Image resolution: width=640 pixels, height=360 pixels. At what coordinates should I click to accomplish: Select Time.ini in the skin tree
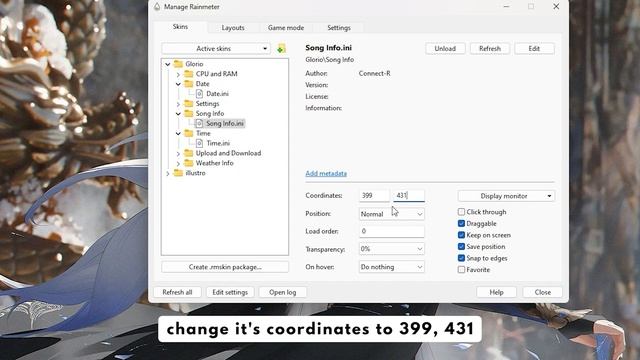218,143
